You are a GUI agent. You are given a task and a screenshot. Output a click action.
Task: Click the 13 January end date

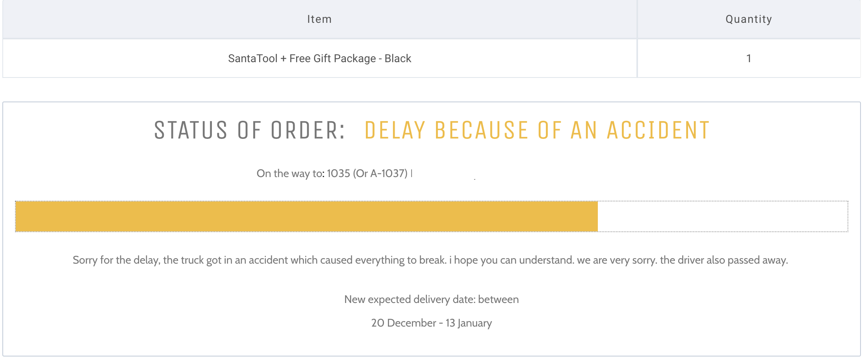[469, 323]
